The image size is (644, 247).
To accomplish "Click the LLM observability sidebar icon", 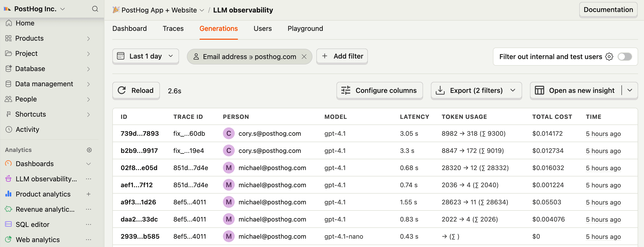I will pos(9,179).
